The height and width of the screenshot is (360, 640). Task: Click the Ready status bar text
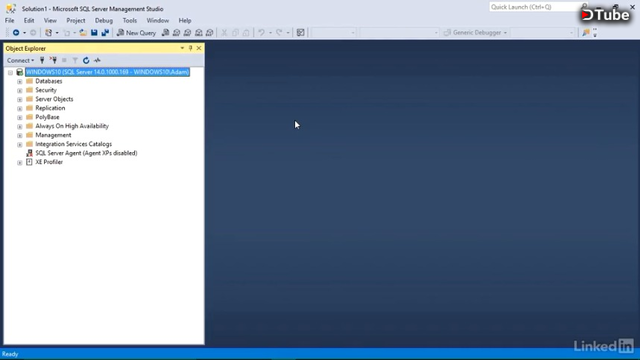[x=10, y=354]
